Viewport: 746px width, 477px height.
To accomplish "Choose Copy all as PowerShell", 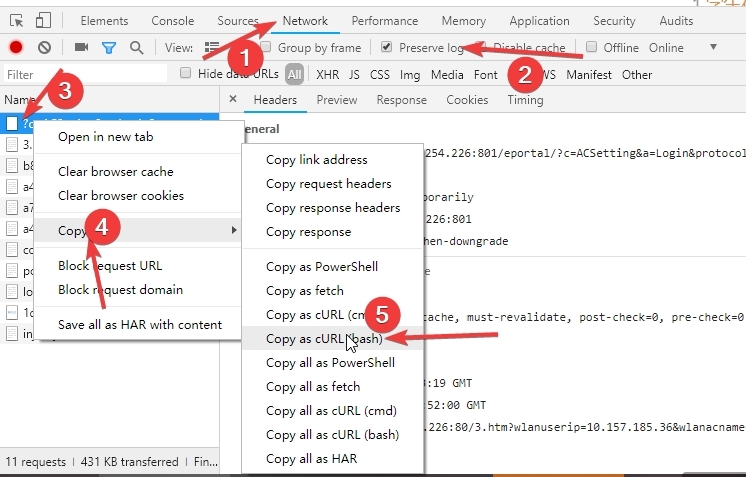I will tap(333, 363).
